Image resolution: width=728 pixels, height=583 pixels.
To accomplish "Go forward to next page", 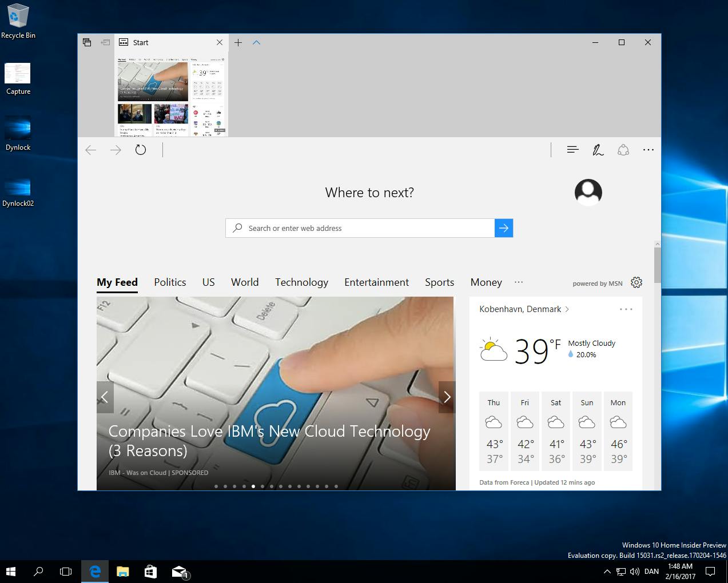I will (x=116, y=150).
